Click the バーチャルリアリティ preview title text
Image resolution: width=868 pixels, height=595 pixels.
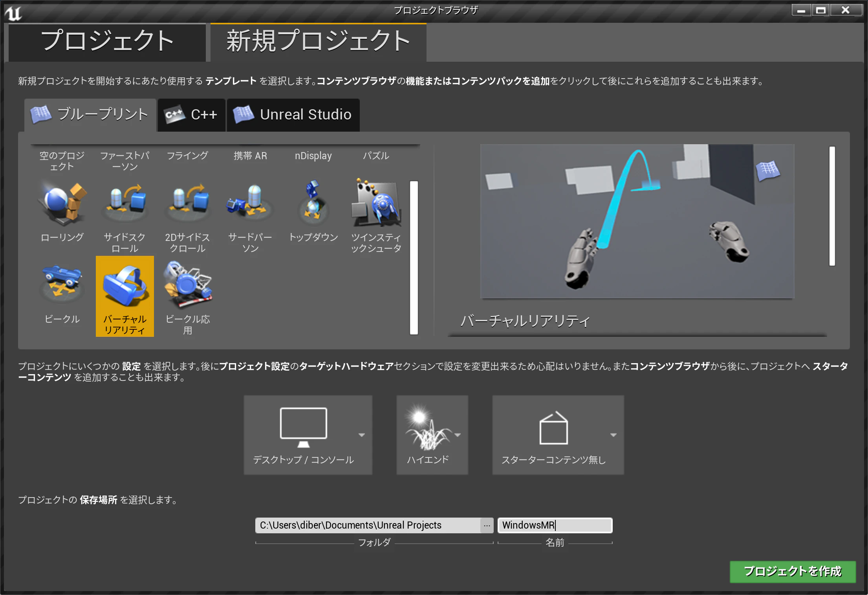(525, 321)
